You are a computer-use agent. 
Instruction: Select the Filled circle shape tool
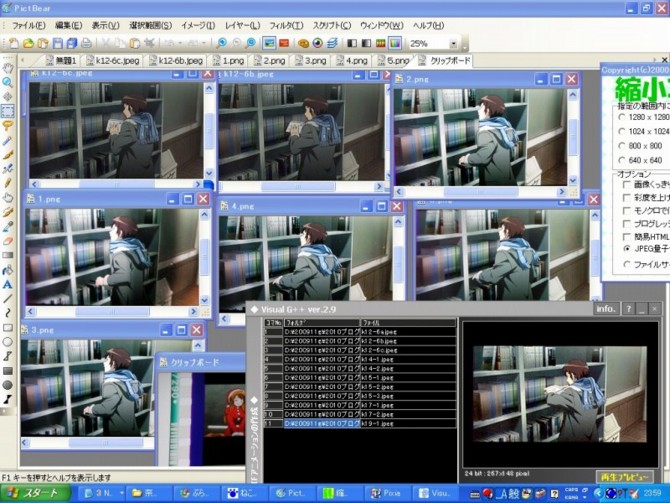8,385
